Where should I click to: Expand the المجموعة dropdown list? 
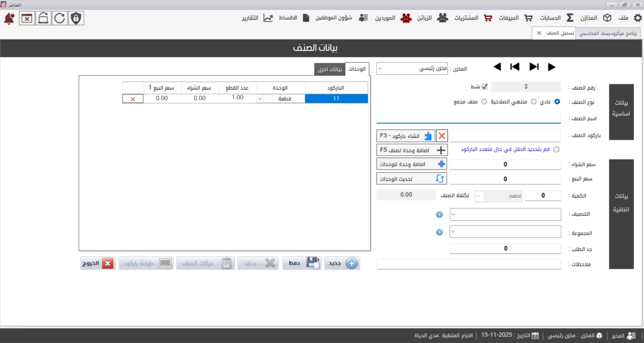pyautogui.click(x=452, y=232)
